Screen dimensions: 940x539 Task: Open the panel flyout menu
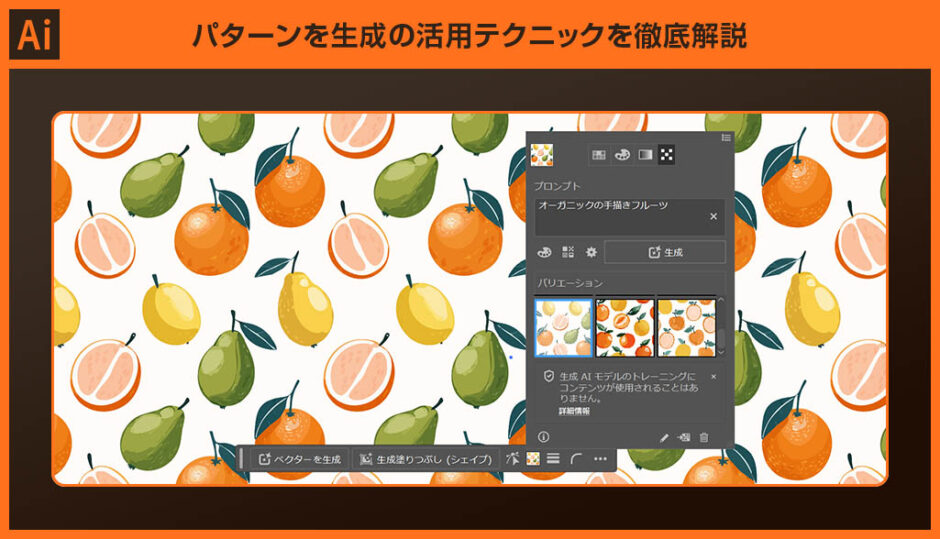click(726, 137)
